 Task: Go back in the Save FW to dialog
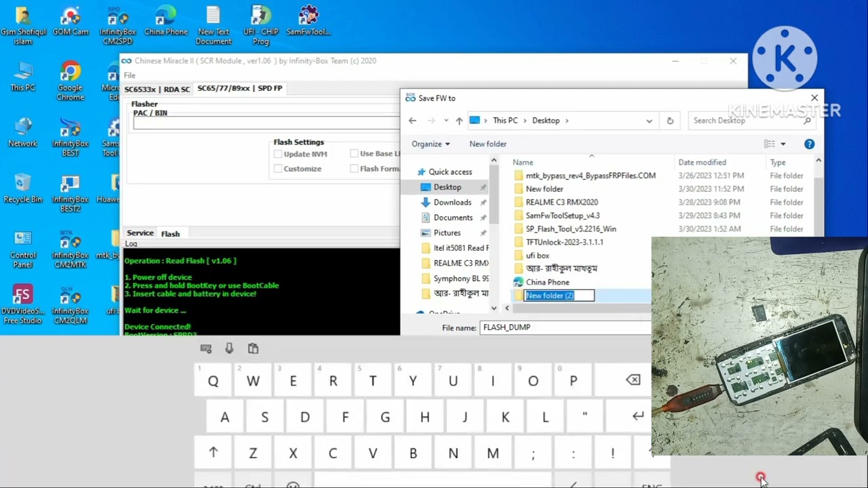click(x=412, y=121)
